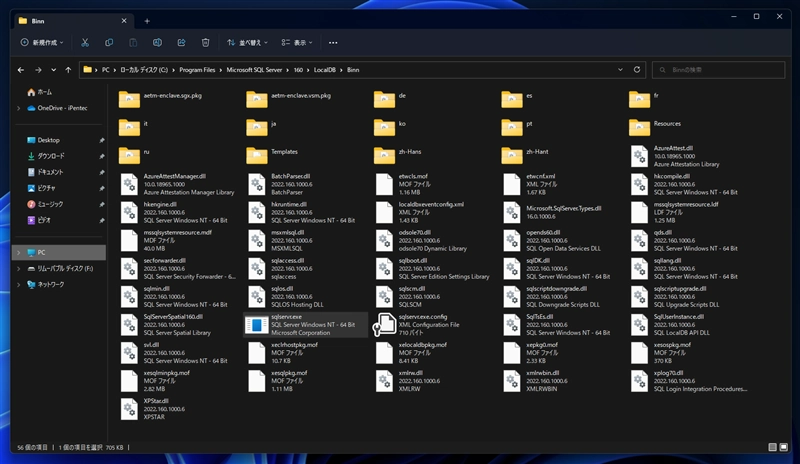Go back with the left arrow

pyautogui.click(x=21, y=70)
